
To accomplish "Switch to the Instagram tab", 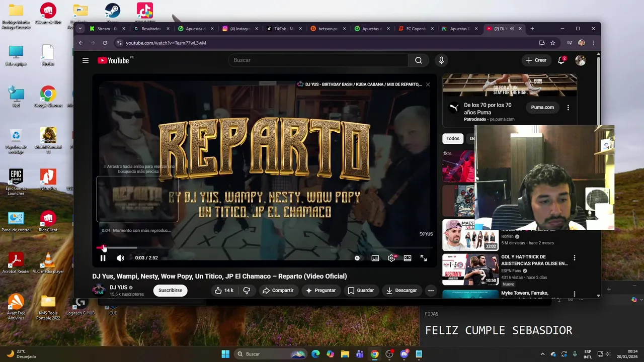I will (239, 29).
